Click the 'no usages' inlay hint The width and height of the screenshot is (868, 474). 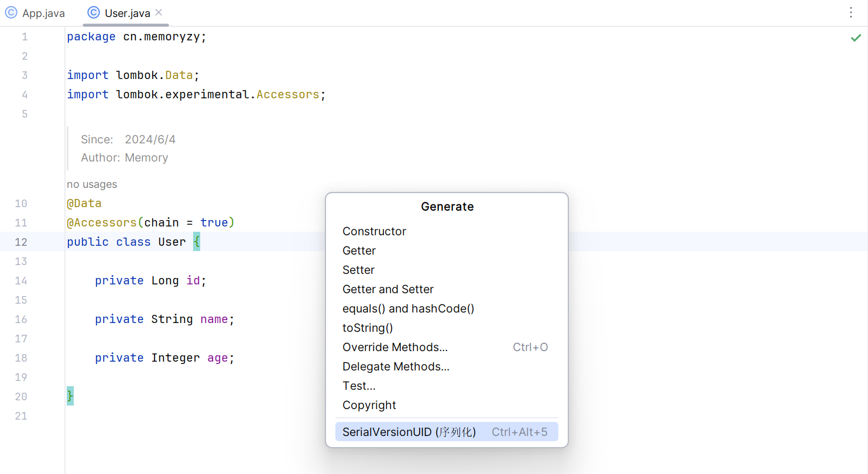coord(92,184)
